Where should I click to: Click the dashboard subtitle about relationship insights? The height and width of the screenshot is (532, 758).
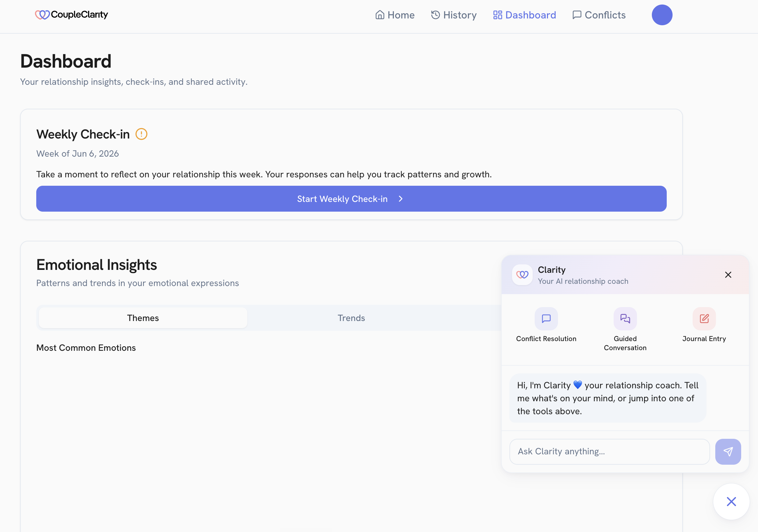click(x=134, y=82)
